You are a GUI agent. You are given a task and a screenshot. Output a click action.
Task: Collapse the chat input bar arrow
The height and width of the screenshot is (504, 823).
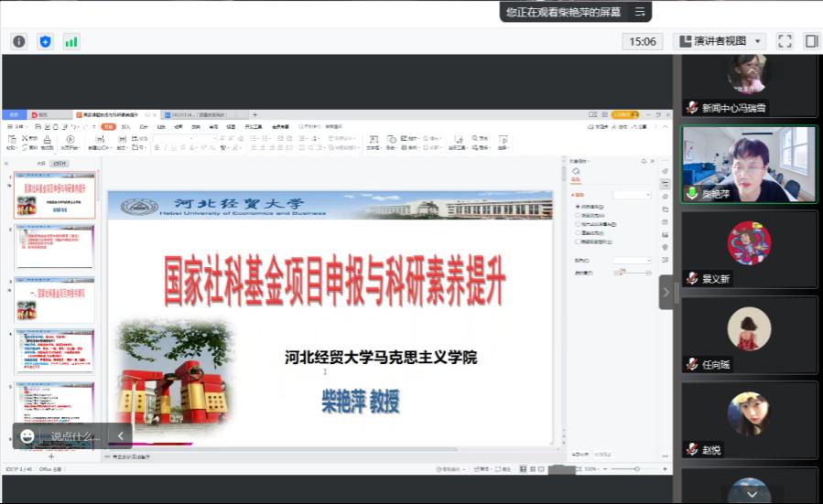click(120, 436)
